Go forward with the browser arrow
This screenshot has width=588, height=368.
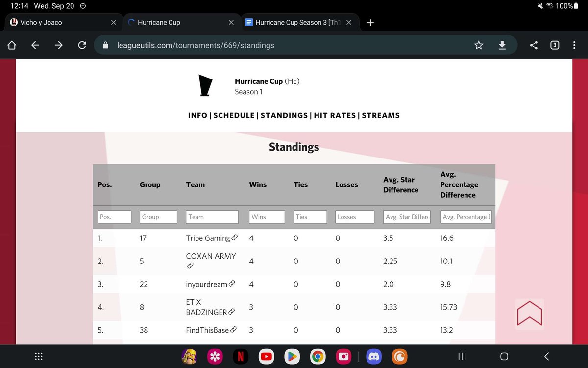tap(59, 45)
